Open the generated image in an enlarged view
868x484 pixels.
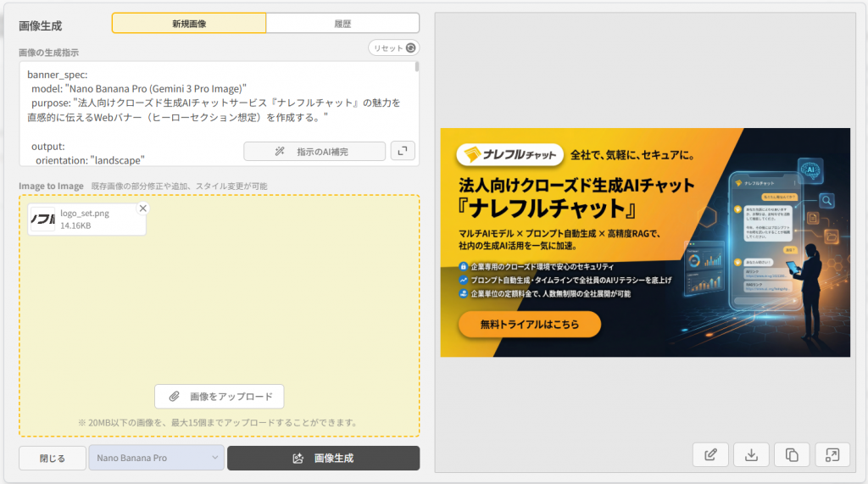point(832,455)
